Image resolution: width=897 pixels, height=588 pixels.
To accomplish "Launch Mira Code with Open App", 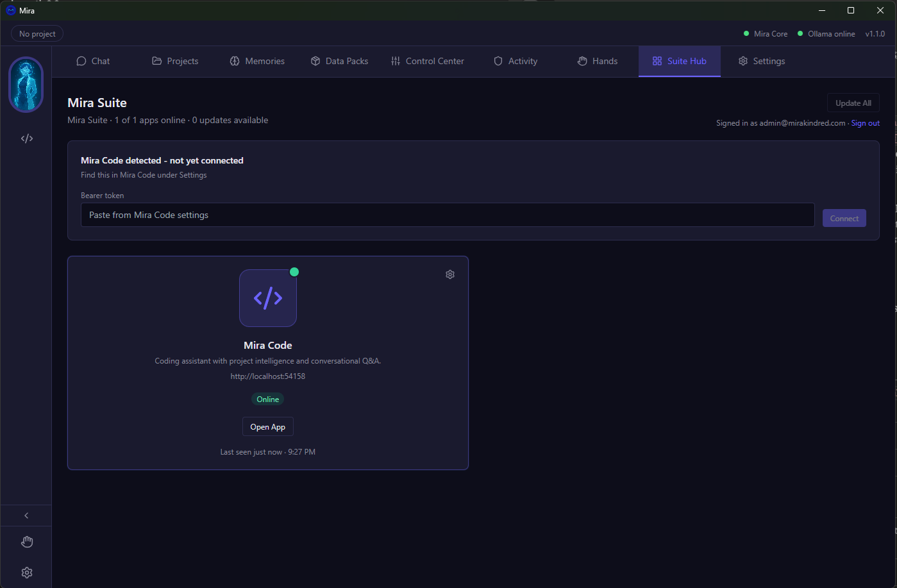I will click(x=268, y=427).
